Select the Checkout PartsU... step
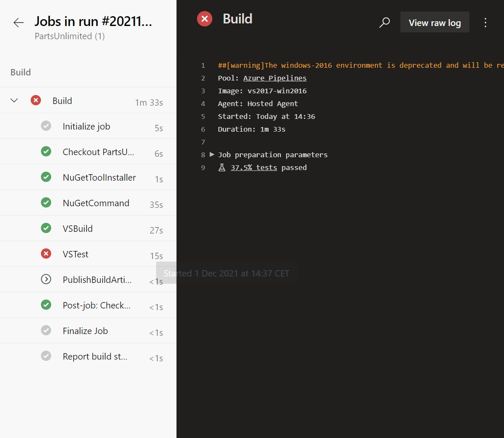Image resolution: width=504 pixels, height=438 pixels. coord(88,152)
